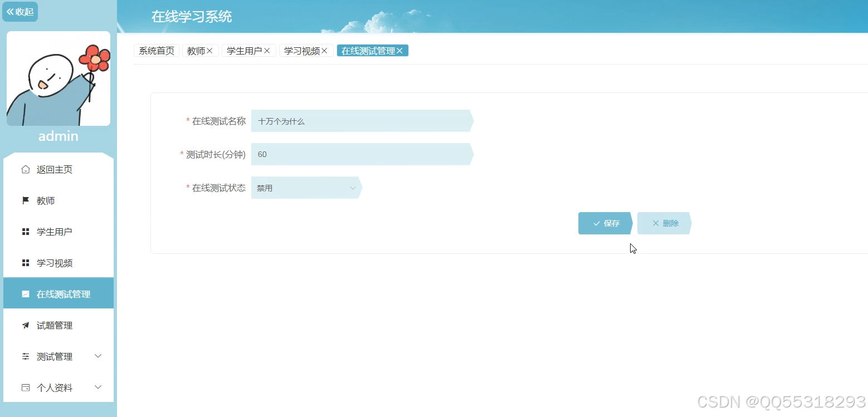Select the flag icon next to 教师
The height and width of the screenshot is (417, 868).
click(x=25, y=200)
